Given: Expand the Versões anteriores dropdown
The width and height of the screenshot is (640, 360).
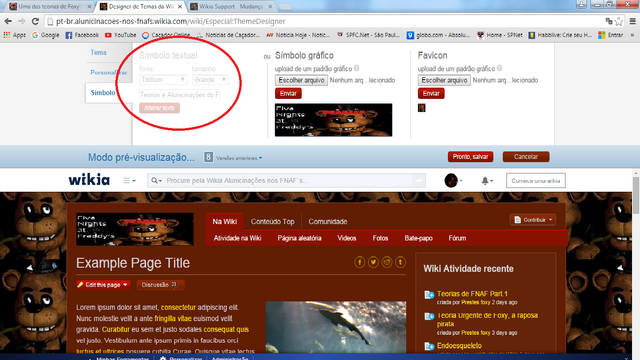Looking at the screenshot, I should pos(239,158).
